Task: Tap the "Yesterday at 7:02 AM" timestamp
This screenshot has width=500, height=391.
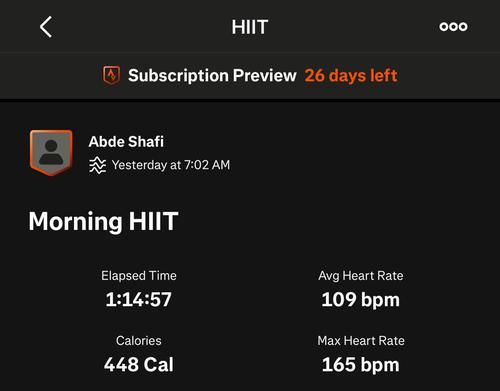Action: tap(171, 165)
